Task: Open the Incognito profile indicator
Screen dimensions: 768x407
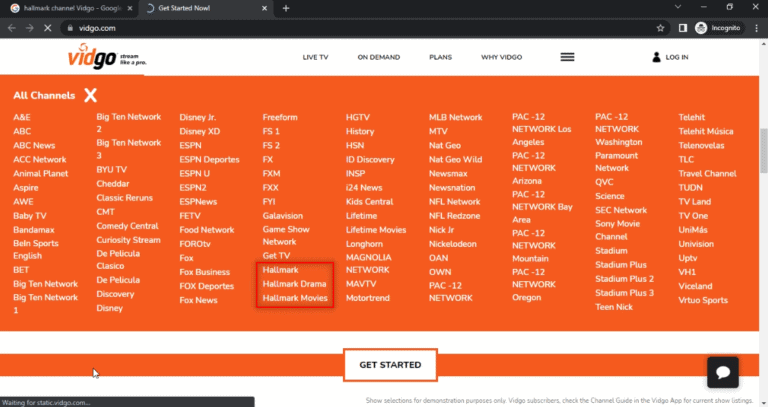Action: 718,28
